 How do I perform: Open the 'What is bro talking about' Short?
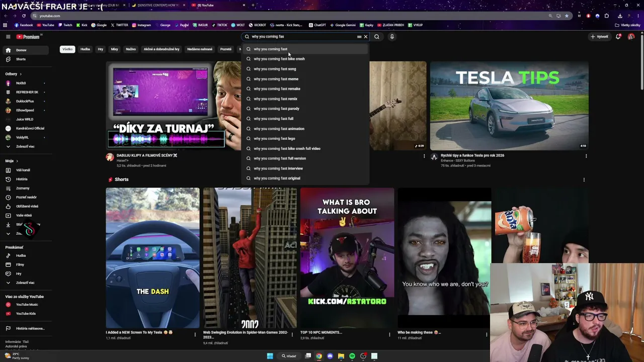(x=347, y=258)
